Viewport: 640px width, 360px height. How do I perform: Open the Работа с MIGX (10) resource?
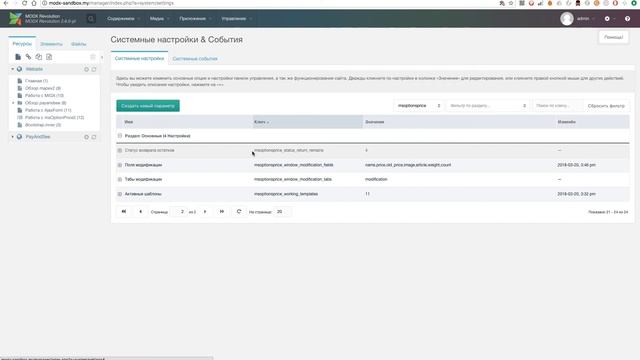44,96
